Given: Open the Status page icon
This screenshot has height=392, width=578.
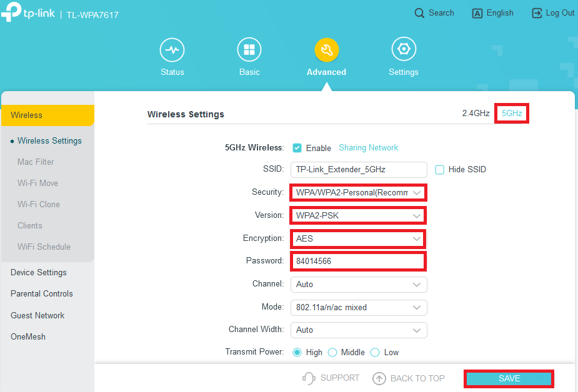Looking at the screenshot, I should coord(172,50).
